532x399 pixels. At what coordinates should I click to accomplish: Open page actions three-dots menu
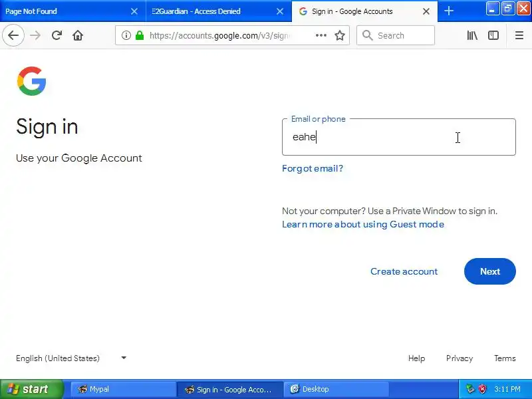pos(321,35)
